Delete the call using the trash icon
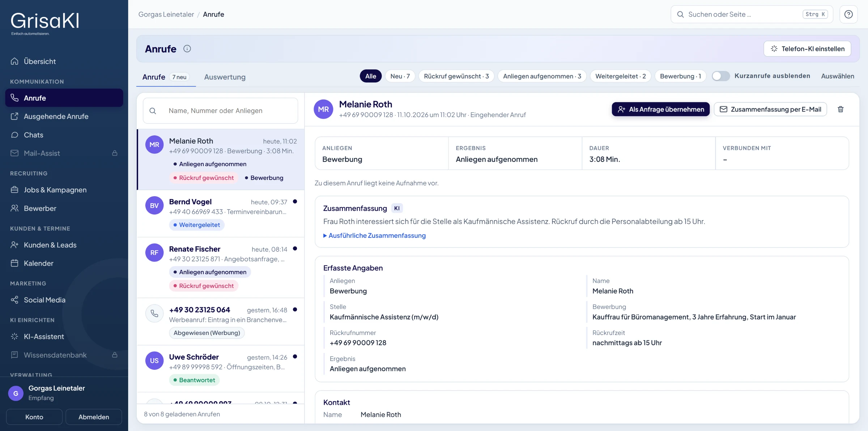 pos(841,109)
